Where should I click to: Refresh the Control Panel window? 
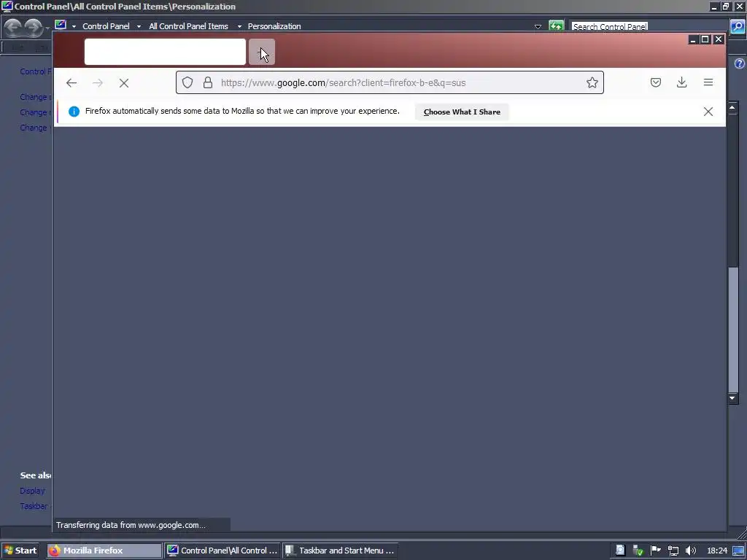(556, 26)
